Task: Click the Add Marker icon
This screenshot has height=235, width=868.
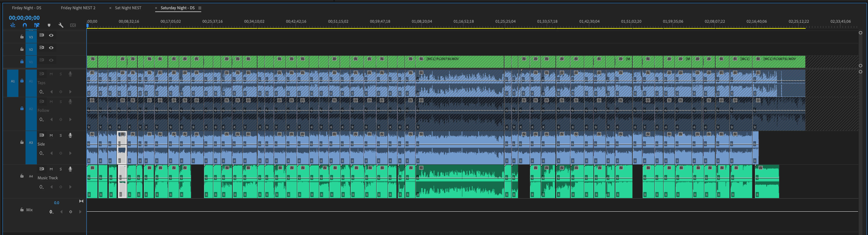Action: click(x=49, y=25)
